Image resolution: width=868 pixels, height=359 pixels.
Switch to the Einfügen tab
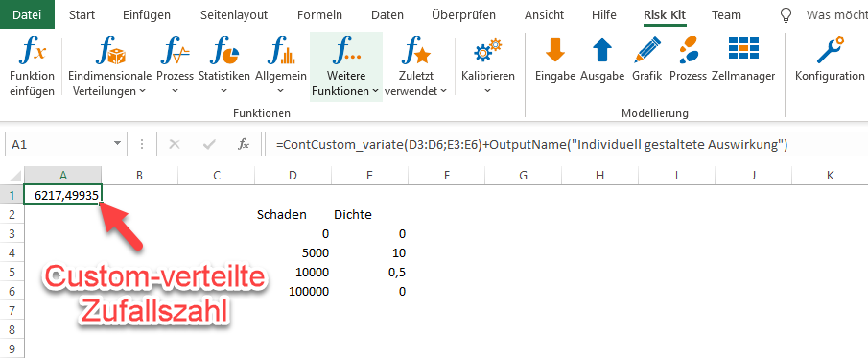pyautogui.click(x=147, y=15)
